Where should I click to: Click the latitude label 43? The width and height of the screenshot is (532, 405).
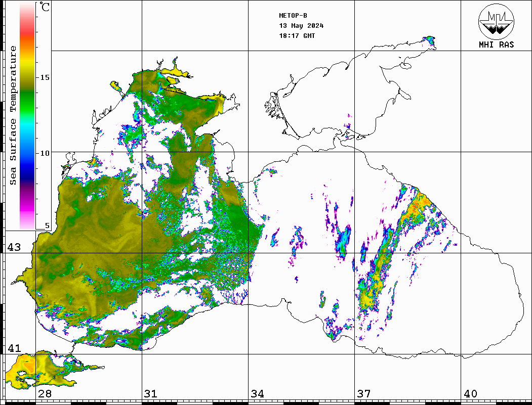point(14,247)
